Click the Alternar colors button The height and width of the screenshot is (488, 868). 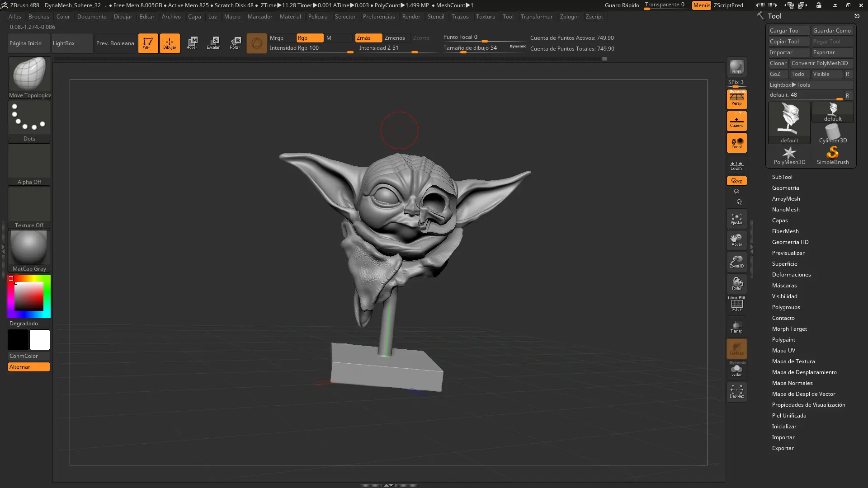coord(29,367)
